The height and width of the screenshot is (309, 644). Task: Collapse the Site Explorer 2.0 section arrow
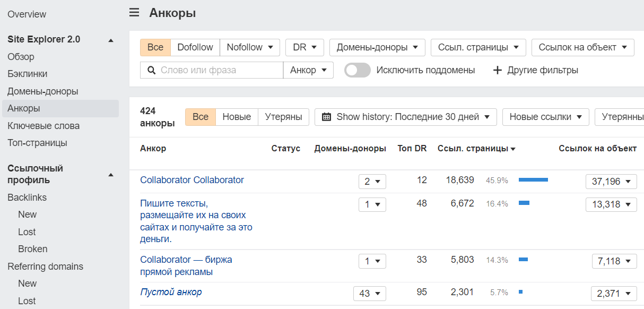click(x=111, y=40)
